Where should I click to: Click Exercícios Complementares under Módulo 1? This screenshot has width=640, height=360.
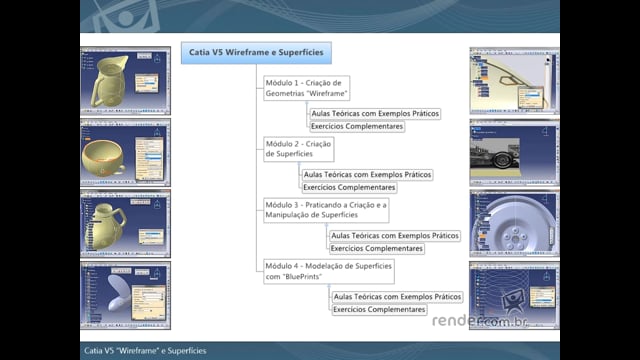tap(357, 127)
